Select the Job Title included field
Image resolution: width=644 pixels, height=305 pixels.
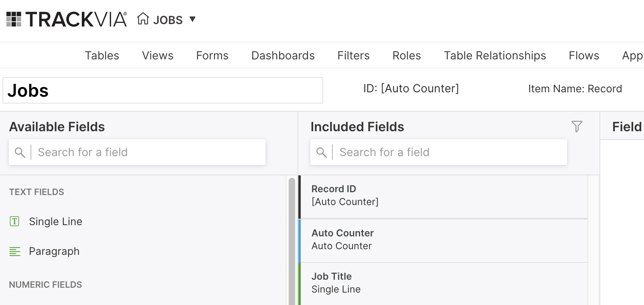(x=443, y=284)
